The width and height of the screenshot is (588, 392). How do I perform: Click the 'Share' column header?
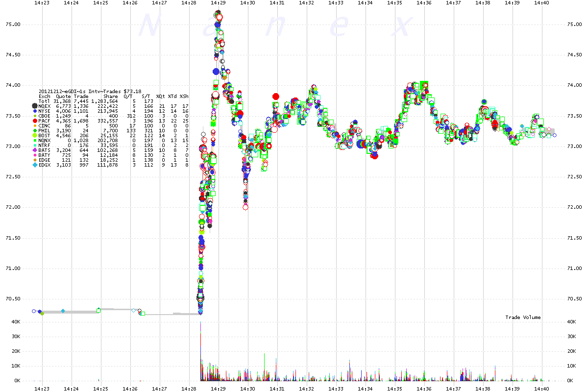click(x=112, y=96)
